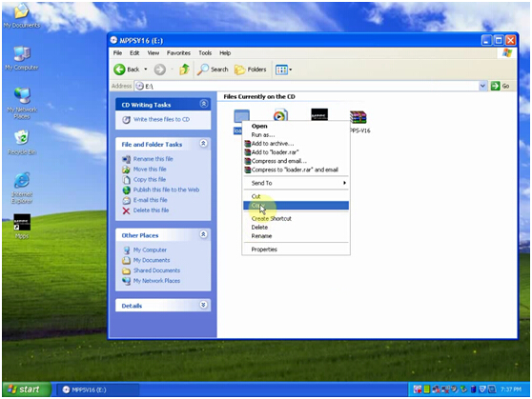Viewport: 532px width, 399px height.
Task: Open the Help menu
Action: [x=225, y=53]
